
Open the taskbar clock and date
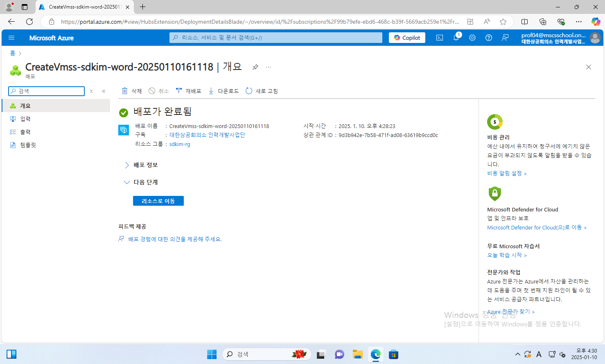coord(584,354)
